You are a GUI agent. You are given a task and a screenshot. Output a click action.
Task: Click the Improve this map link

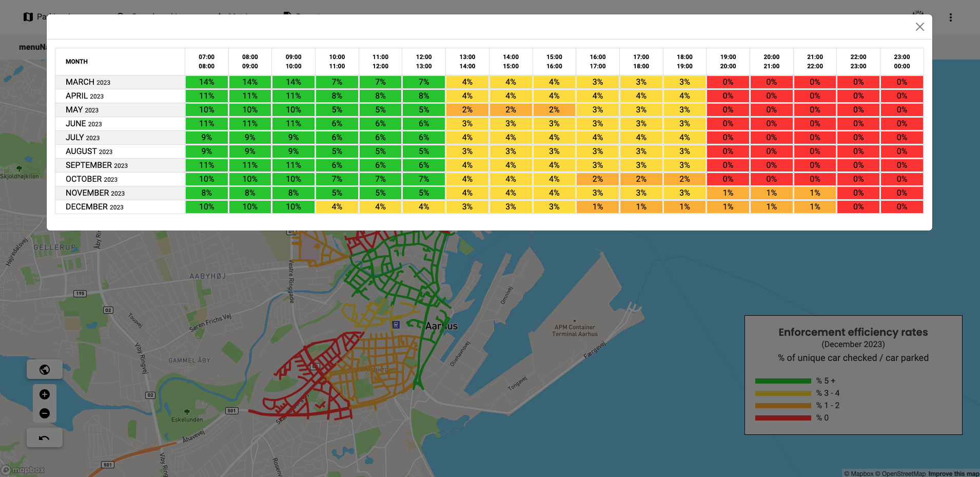(953, 473)
